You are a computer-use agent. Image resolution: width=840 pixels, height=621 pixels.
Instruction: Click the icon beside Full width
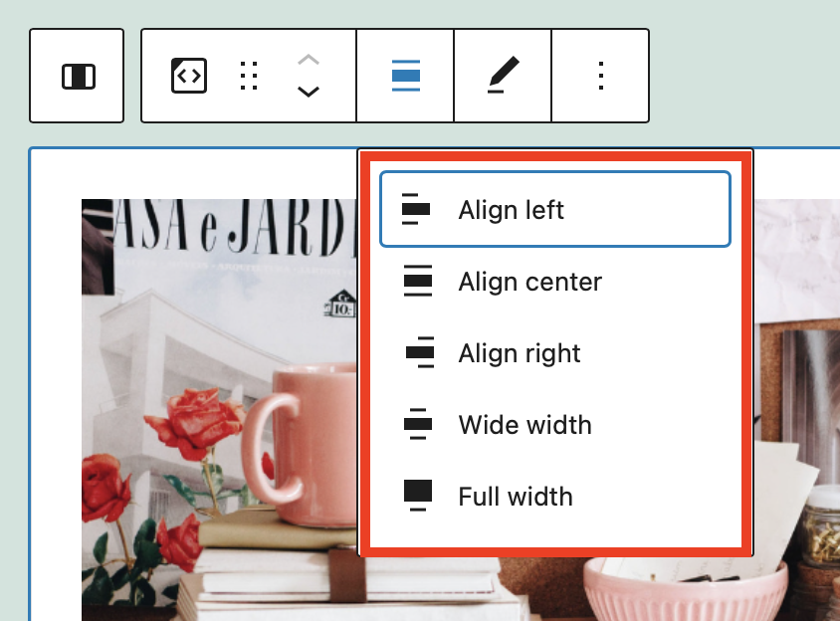pos(418,496)
